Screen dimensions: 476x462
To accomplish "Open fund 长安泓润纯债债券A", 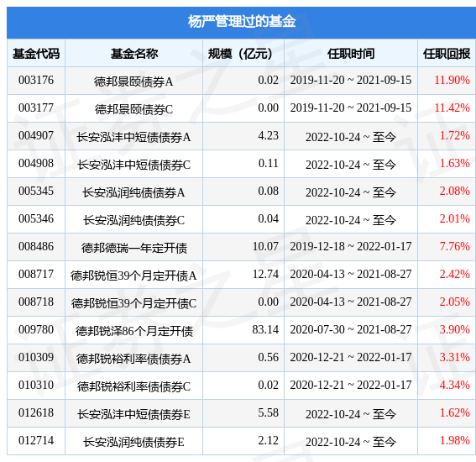I will pyautogui.click(x=133, y=192).
